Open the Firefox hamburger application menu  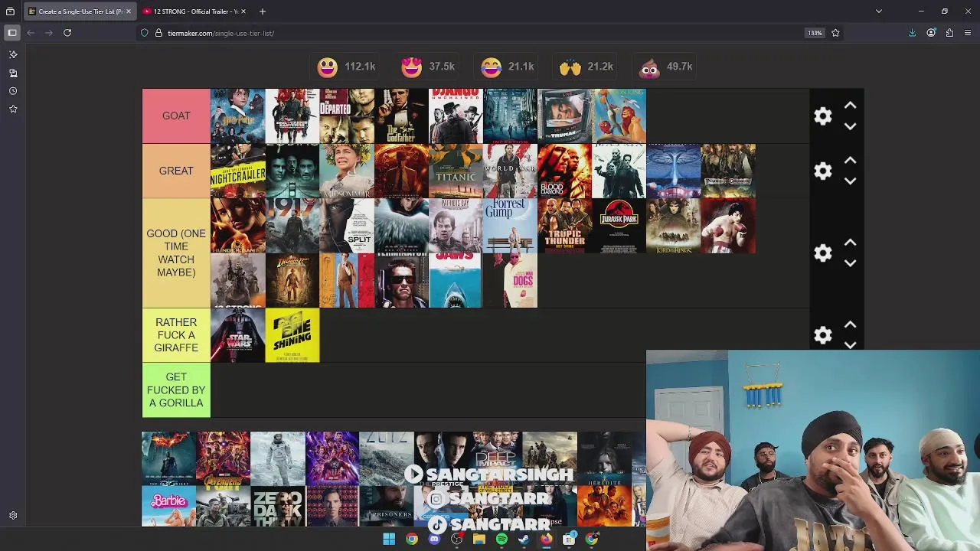(x=968, y=33)
